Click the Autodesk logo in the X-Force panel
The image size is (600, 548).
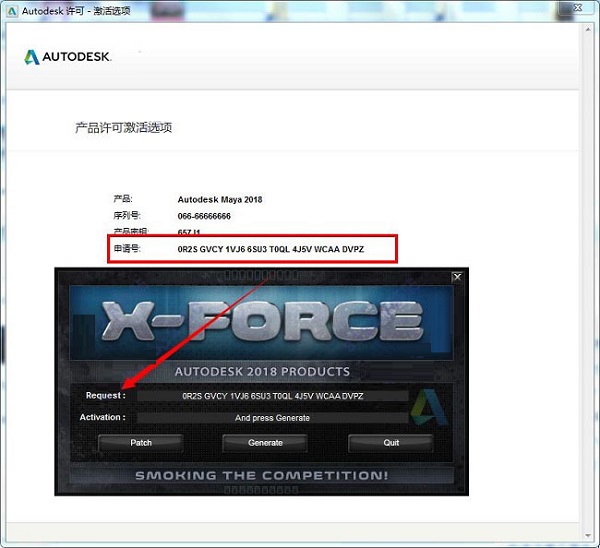click(430, 408)
